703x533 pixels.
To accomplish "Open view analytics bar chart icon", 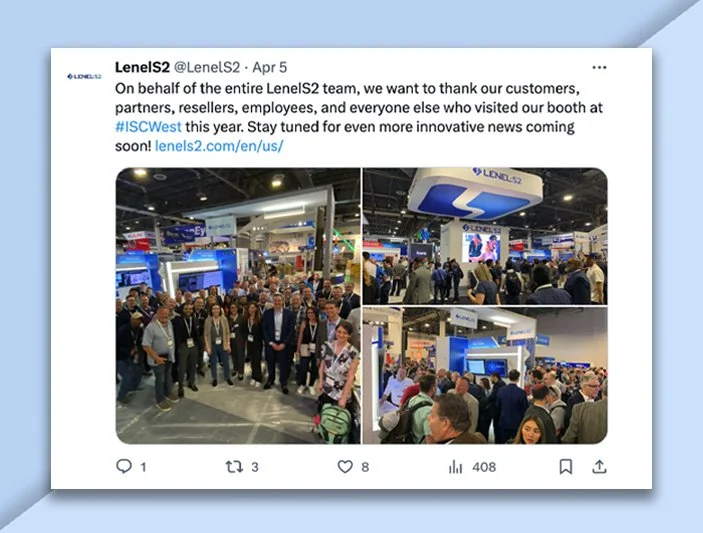I will 455,467.
